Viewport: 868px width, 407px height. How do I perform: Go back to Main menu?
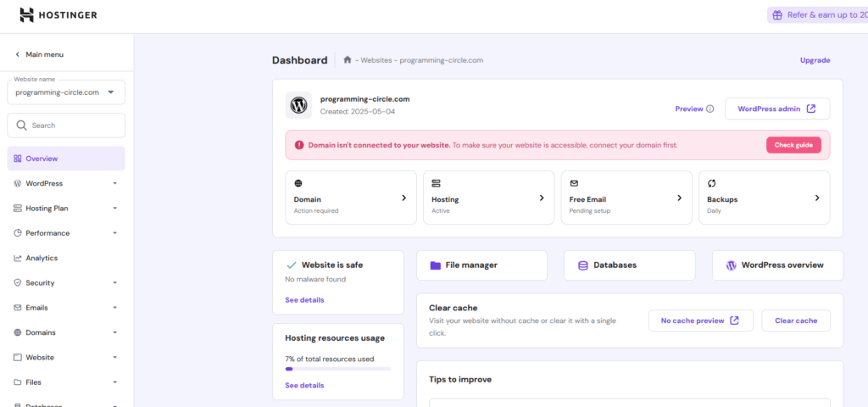click(x=40, y=54)
